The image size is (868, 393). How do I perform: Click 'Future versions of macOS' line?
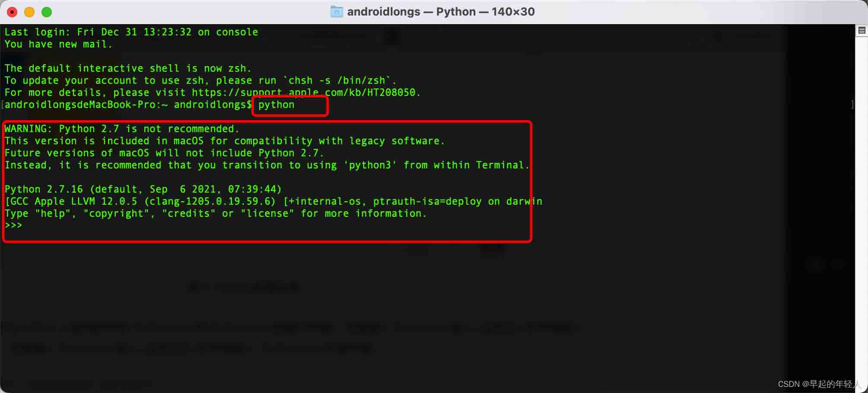[x=164, y=153]
